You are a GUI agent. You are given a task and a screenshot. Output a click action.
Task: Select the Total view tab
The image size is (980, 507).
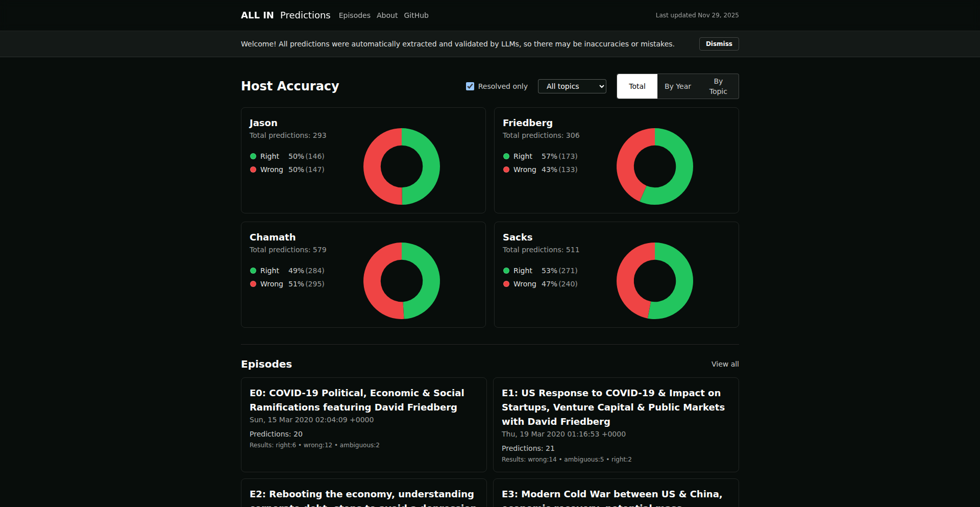pyautogui.click(x=637, y=86)
